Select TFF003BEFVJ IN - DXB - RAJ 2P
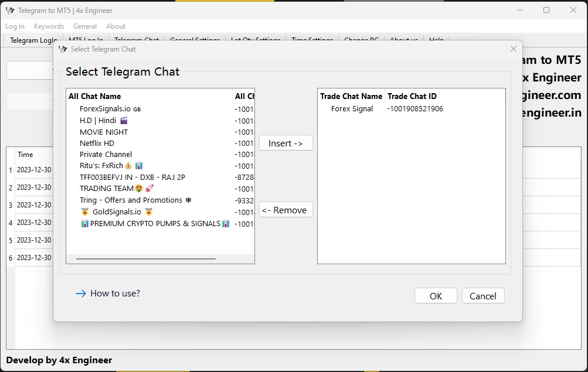 pos(132,177)
